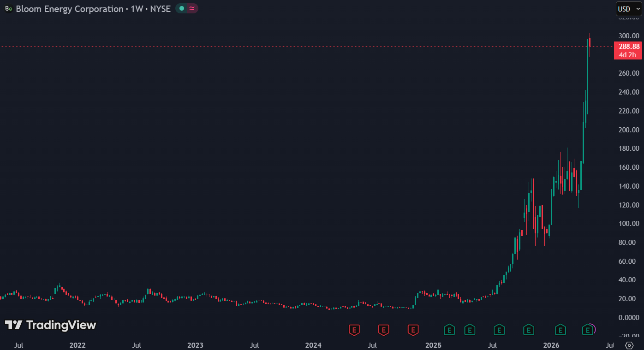The height and width of the screenshot is (350, 644).
Task: Select the middle red earnings marker
Action: pyautogui.click(x=384, y=330)
